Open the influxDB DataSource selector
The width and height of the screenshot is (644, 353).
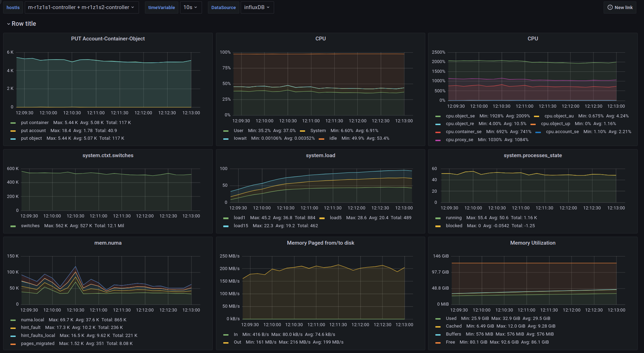click(x=257, y=7)
